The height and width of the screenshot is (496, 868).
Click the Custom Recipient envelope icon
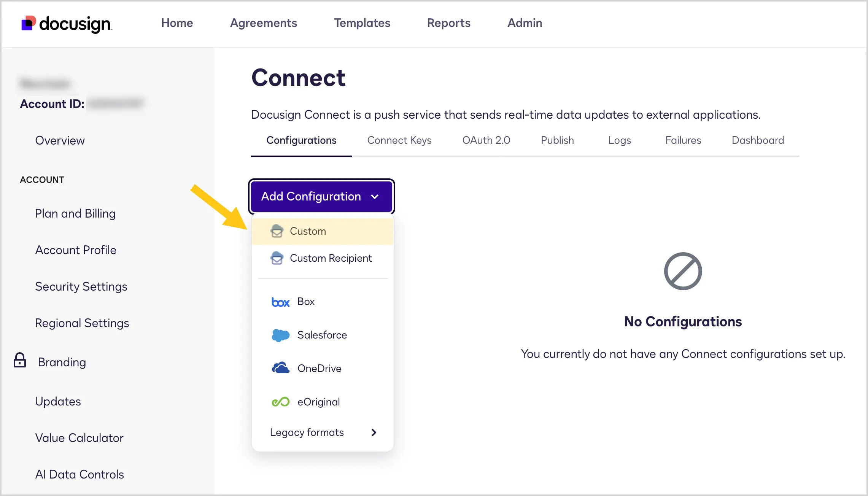coord(277,258)
